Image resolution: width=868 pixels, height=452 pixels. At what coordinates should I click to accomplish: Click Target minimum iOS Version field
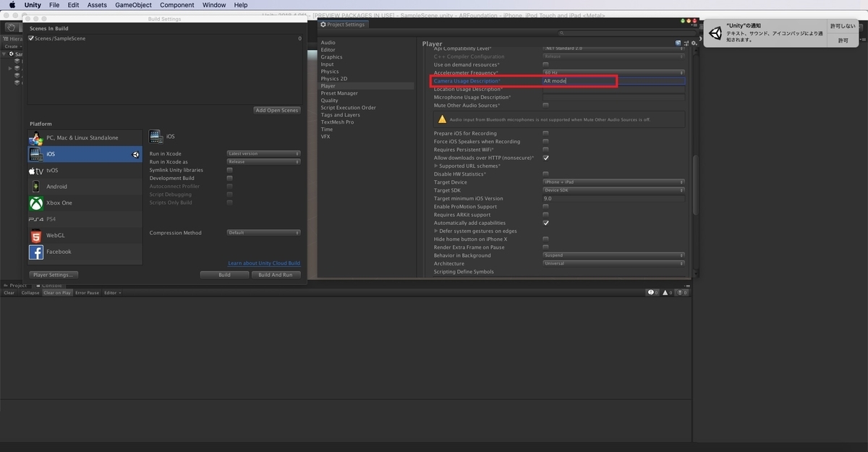613,198
